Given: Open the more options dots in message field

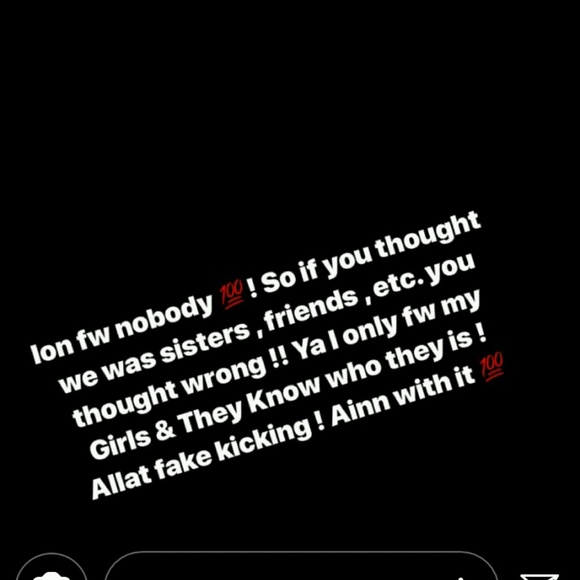Looking at the screenshot, I should [460, 578].
